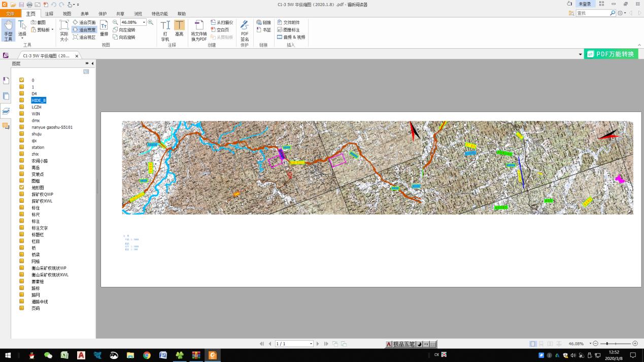
Task: Open the zoom percentage dropdown 46.08%
Action: (x=144, y=22)
